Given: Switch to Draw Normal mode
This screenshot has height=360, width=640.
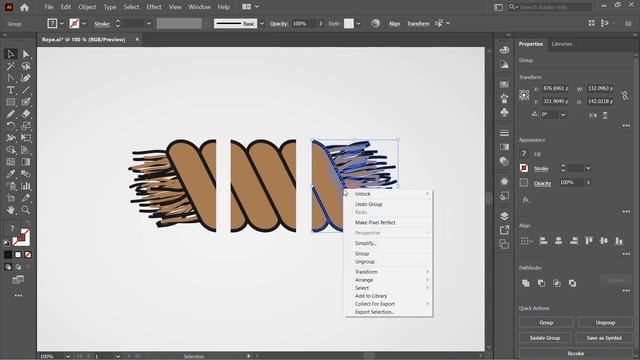Looking at the screenshot, I should click(x=8, y=267).
